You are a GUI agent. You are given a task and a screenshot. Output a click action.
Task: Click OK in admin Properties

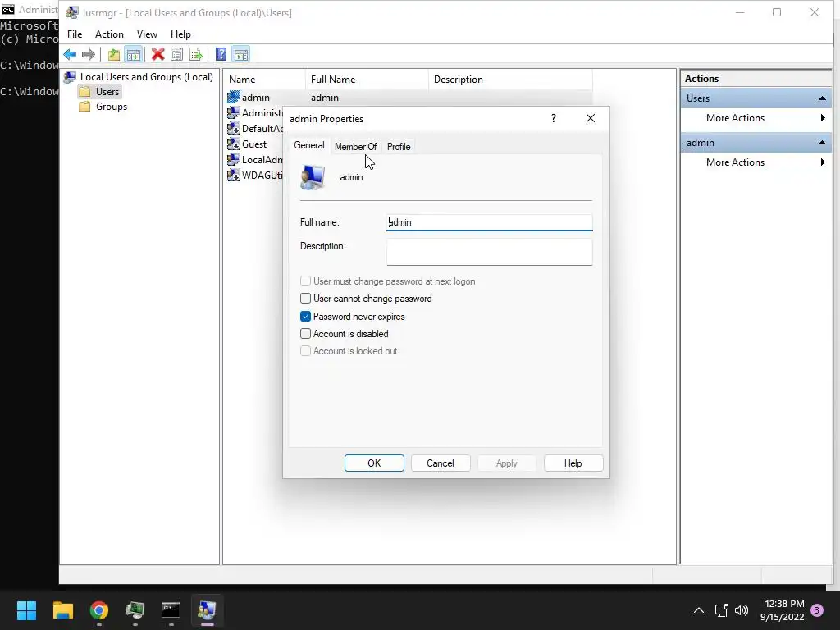pos(374,463)
